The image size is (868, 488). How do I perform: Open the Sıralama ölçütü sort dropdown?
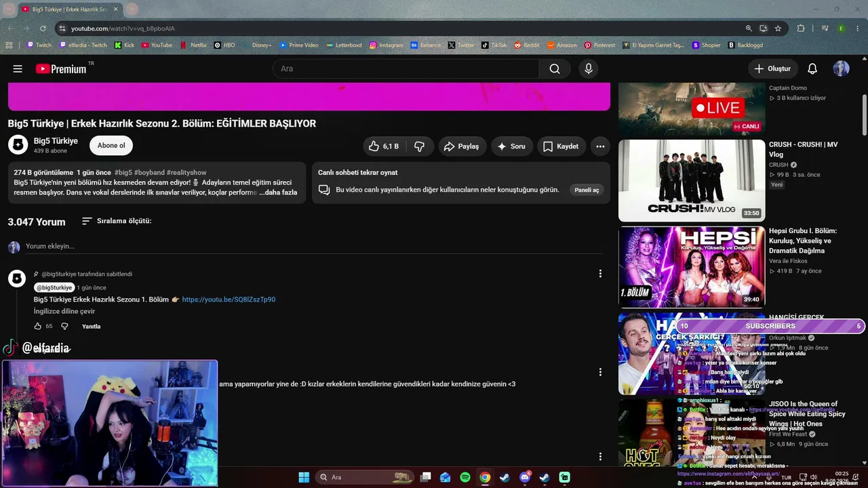(117, 221)
